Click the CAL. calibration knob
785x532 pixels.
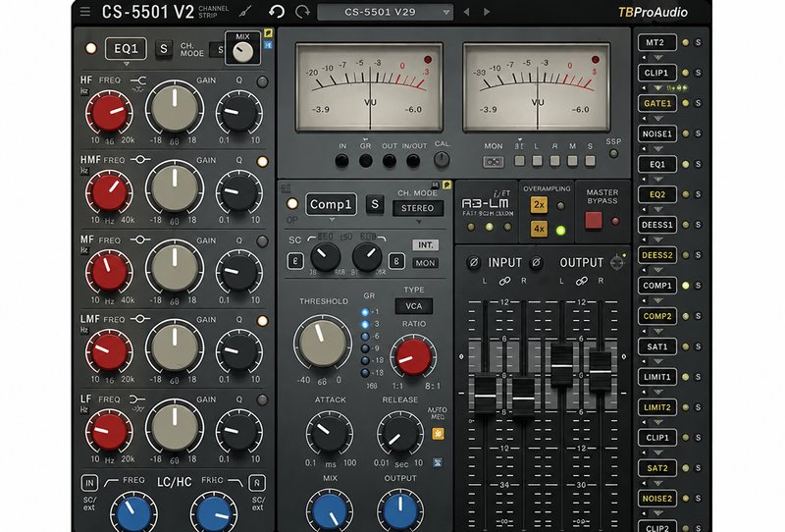point(441,159)
